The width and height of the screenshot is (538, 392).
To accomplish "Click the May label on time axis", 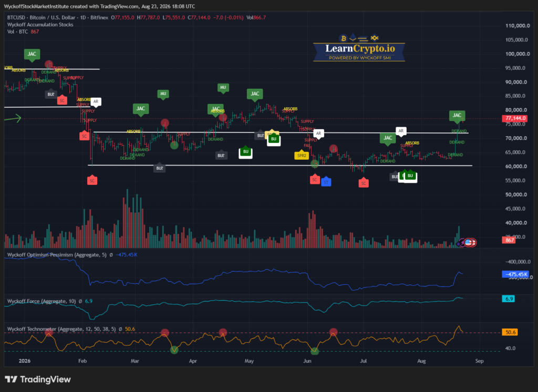I will click(249, 361).
